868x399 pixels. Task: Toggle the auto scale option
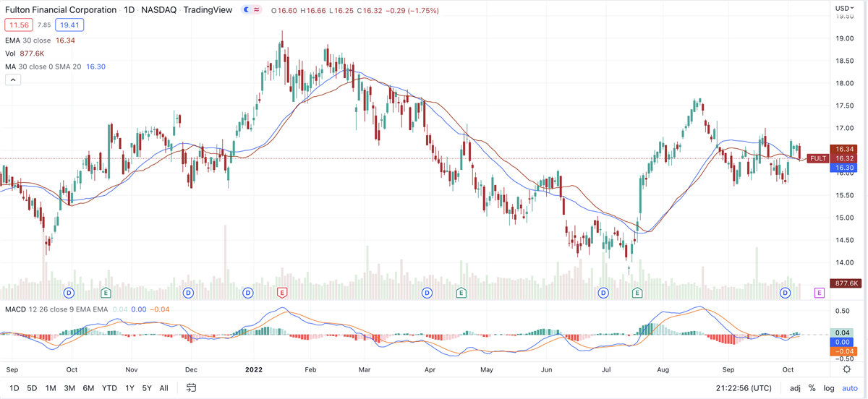[x=848, y=388]
